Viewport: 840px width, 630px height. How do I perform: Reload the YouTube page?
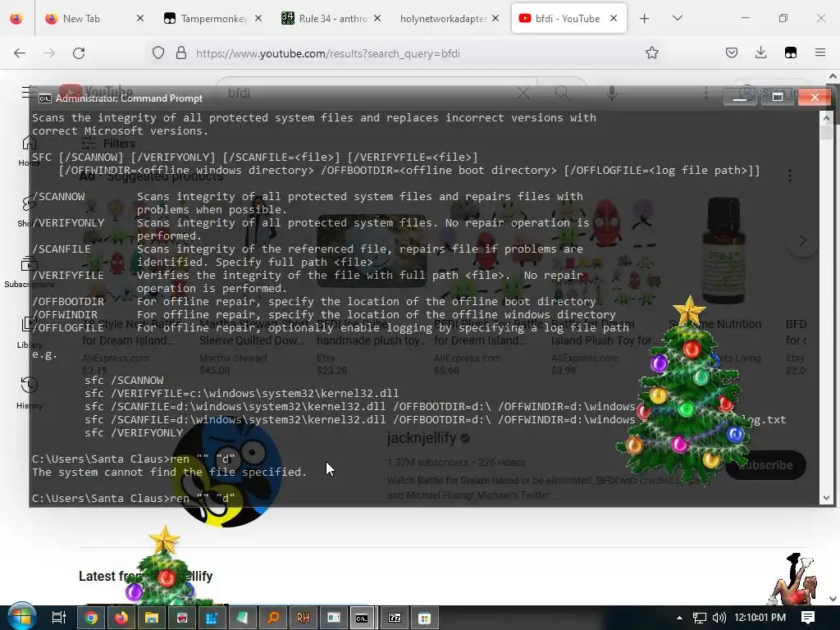point(79,53)
